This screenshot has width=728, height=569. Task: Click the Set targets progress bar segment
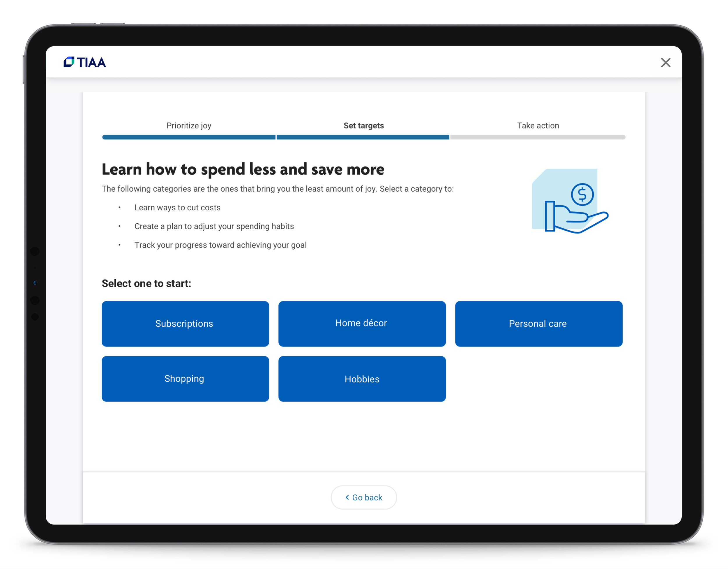[363, 137]
